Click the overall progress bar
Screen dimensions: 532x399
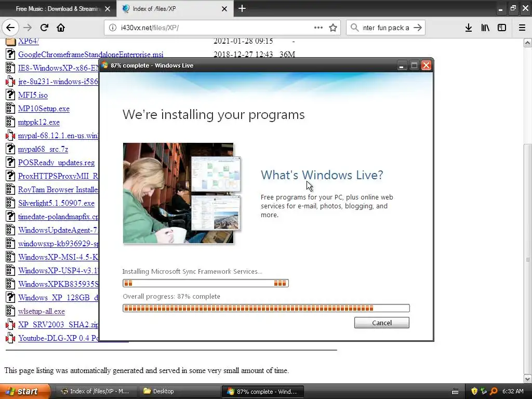tap(266, 308)
